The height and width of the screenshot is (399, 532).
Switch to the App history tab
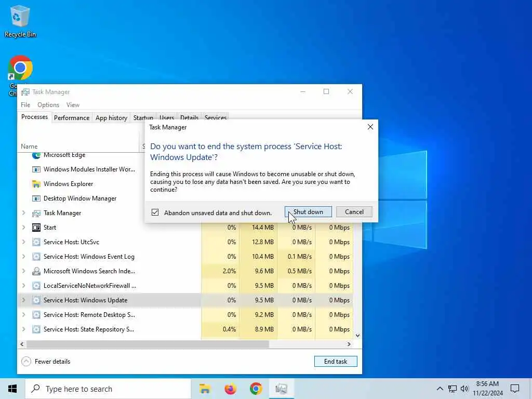111,118
